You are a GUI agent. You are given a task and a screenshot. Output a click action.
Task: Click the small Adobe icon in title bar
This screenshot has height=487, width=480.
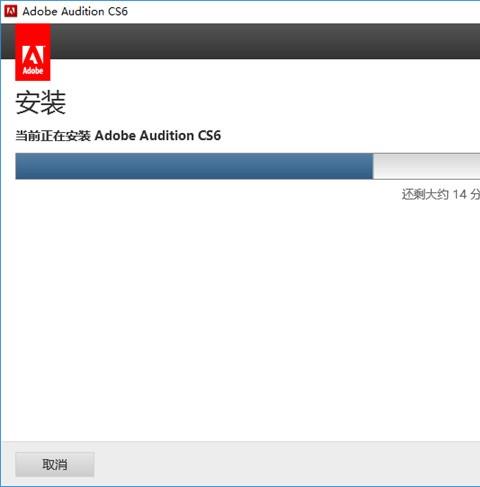[10, 11]
